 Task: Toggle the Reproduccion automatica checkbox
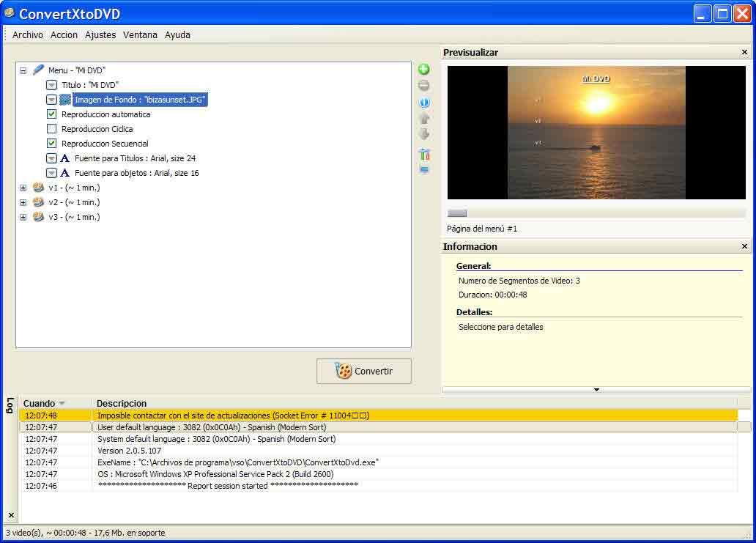[51, 114]
